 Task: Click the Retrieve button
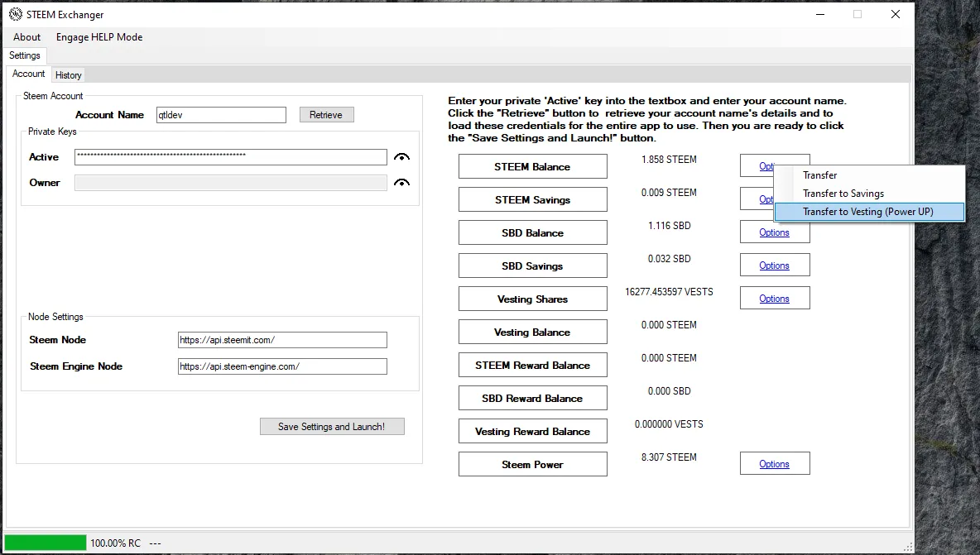326,115
